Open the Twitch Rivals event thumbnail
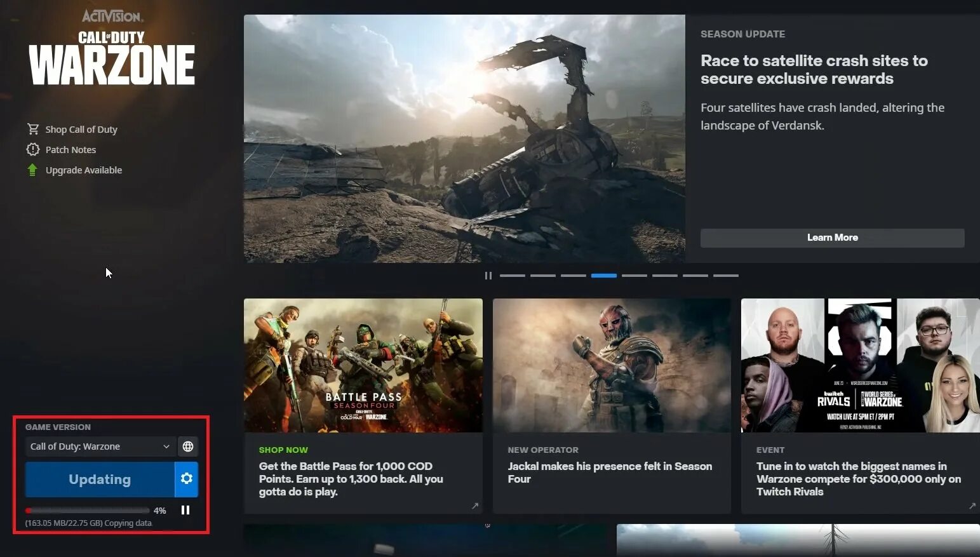This screenshot has height=557, width=980. click(x=861, y=366)
